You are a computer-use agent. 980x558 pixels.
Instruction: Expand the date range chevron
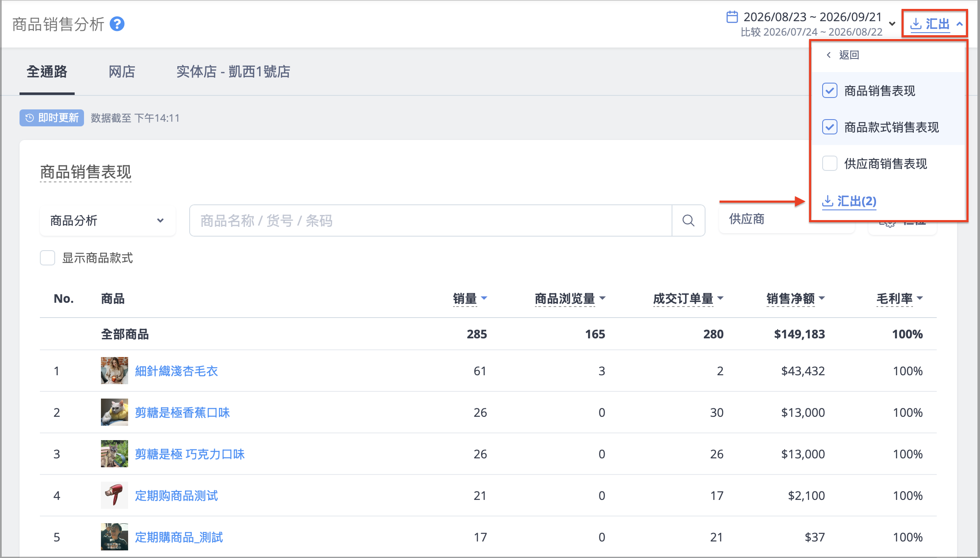(892, 23)
